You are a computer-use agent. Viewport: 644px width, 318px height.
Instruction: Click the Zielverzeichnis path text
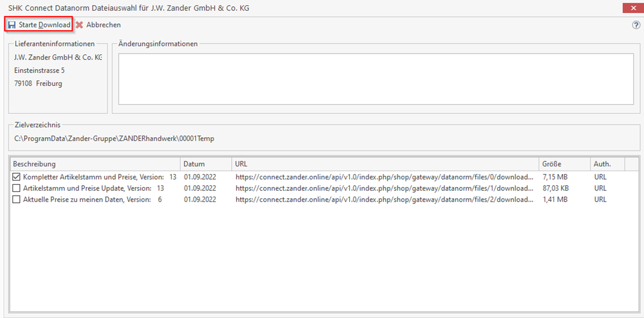114,139
